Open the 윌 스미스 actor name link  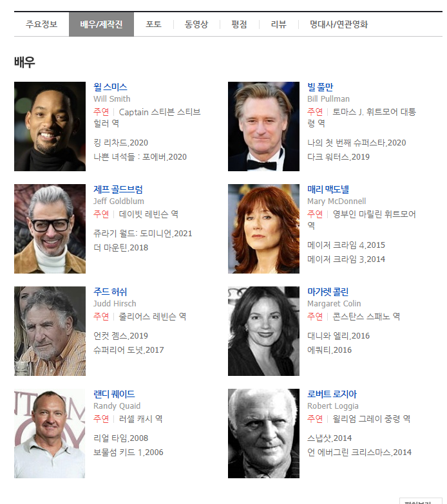[x=110, y=87]
